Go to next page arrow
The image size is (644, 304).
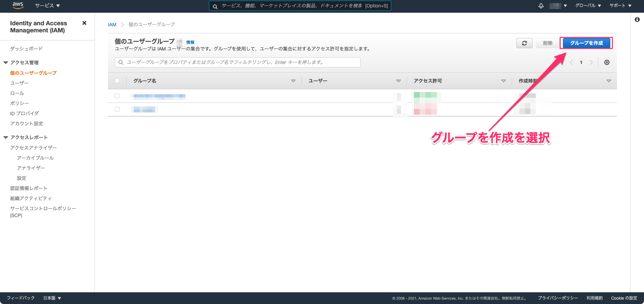click(591, 62)
